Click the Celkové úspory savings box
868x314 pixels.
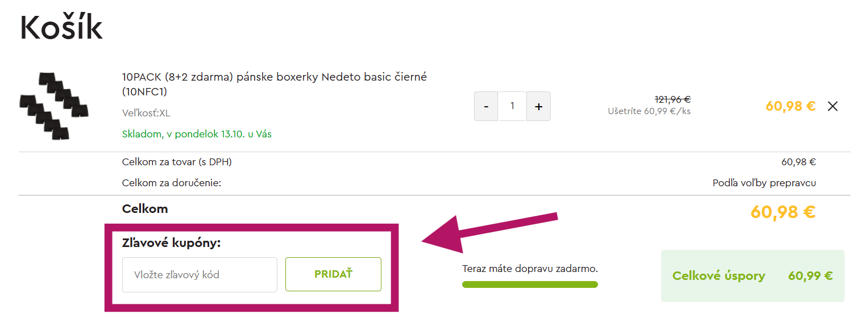[x=752, y=276]
